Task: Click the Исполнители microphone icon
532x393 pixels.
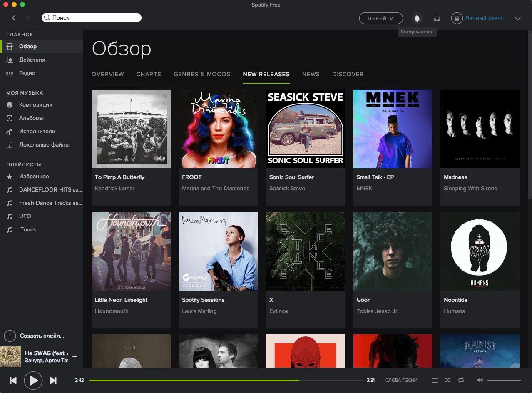Action: point(10,131)
